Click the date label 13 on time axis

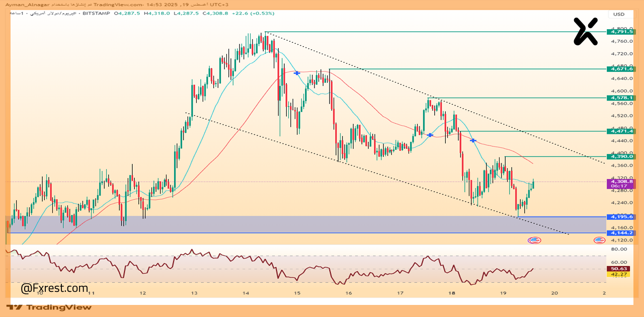pyautogui.click(x=194, y=292)
